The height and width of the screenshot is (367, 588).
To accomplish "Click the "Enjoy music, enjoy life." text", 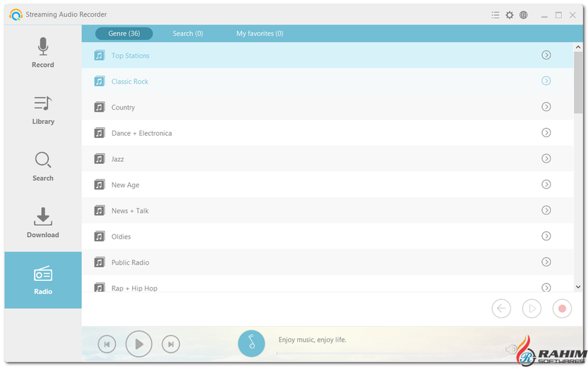I will 312,340.
